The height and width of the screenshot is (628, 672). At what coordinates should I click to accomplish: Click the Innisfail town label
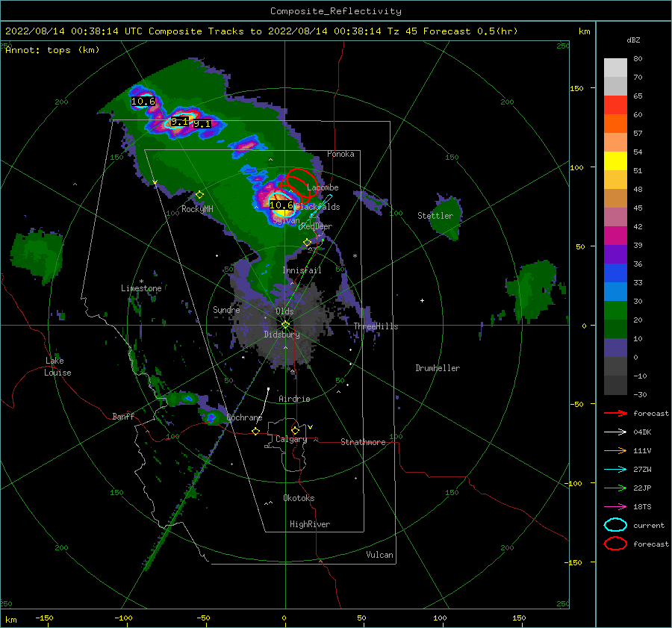pyautogui.click(x=302, y=270)
